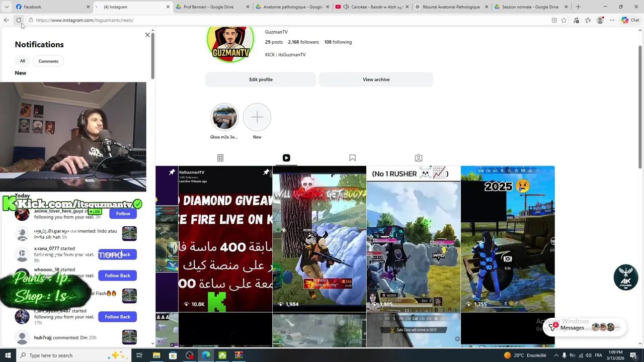Open Microsoft Store from taskbar
Screen dimensions: 644x362
pyautogui.click(x=173, y=355)
